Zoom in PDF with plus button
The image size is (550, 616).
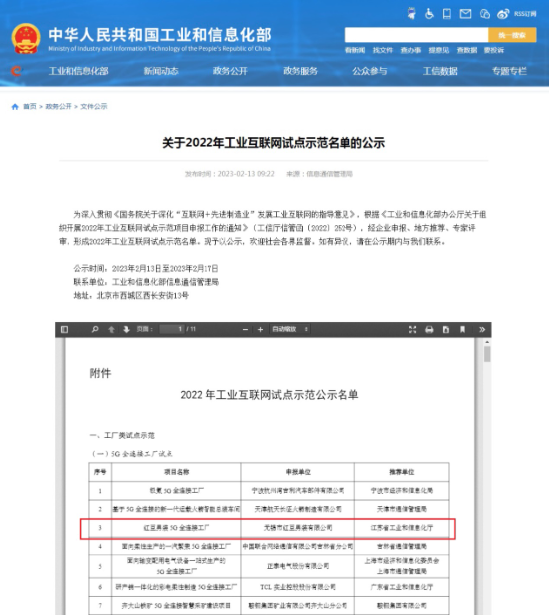coord(260,330)
